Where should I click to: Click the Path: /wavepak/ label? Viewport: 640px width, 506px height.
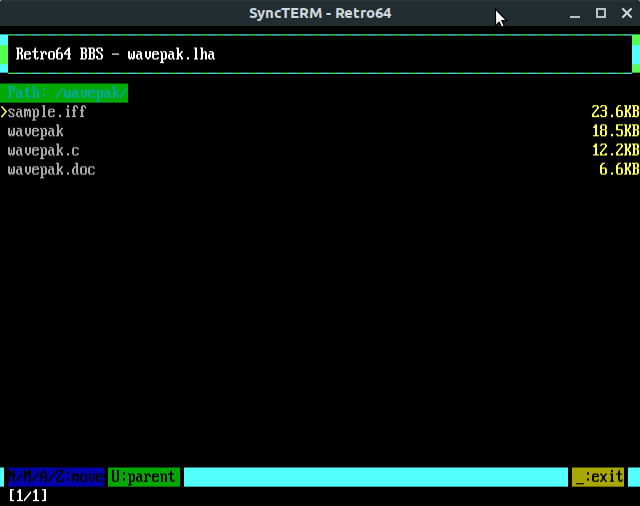coord(64,93)
